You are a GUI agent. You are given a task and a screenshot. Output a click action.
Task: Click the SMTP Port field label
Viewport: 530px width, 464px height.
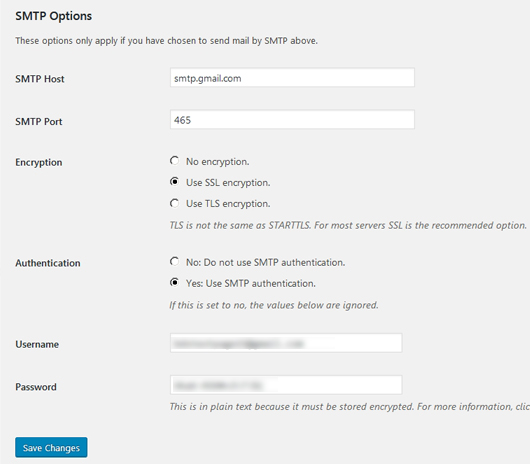39,122
